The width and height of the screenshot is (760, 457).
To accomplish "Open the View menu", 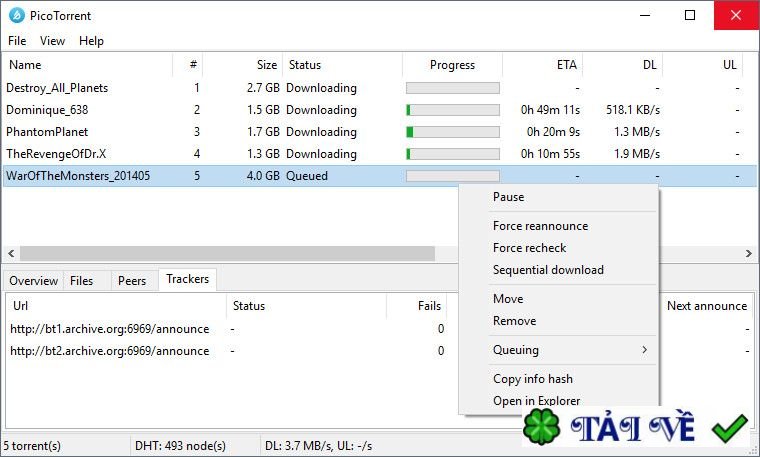I will 52,41.
